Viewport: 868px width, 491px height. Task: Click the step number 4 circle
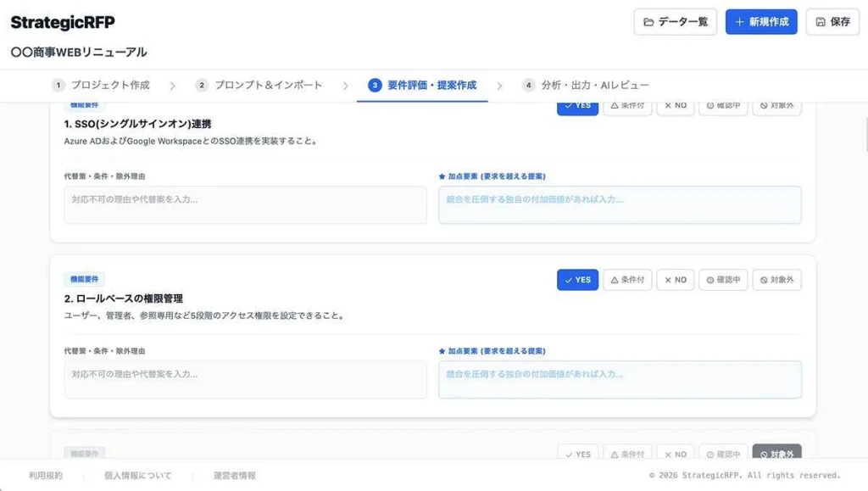pos(528,85)
